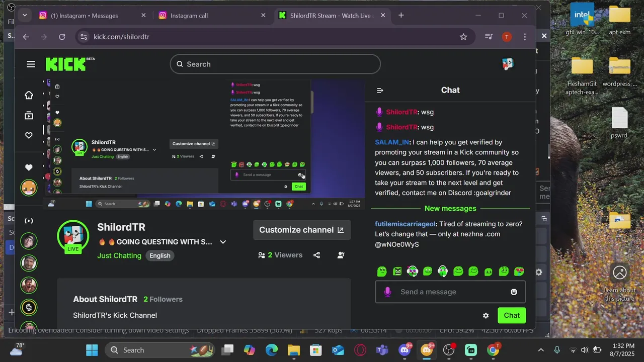Viewport: 644px width, 362px height.
Task: Open HeshamGit desktop folder
Action: (582, 76)
